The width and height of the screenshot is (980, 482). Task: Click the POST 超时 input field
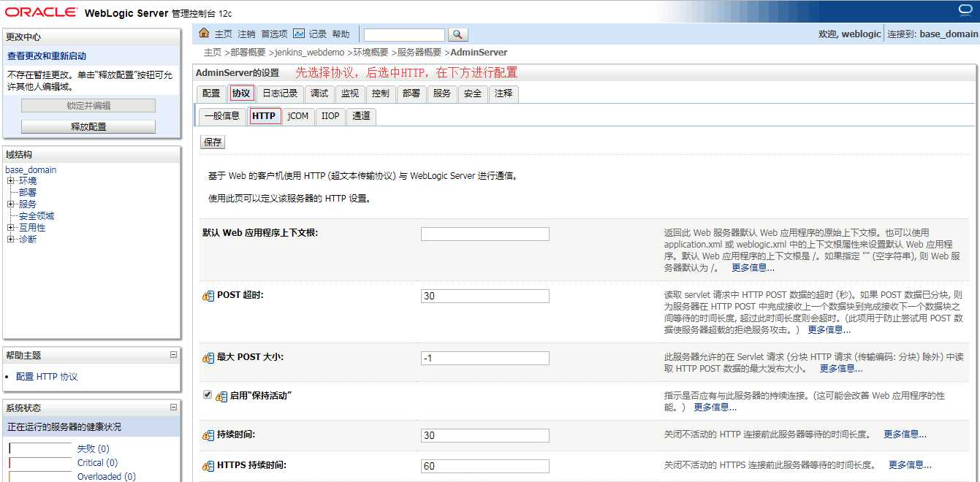[x=485, y=296]
